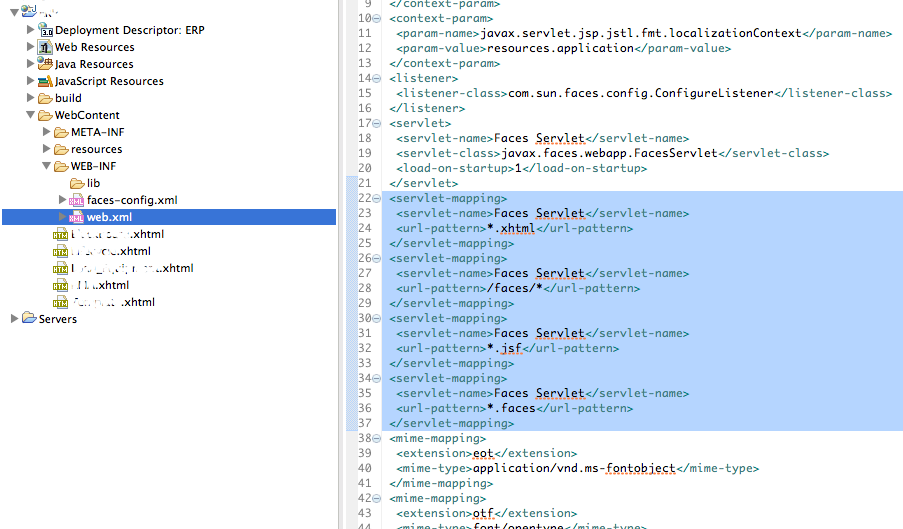Click the JavaScript Resources library icon
Screen dimensions: 903x529
[x=45, y=81]
